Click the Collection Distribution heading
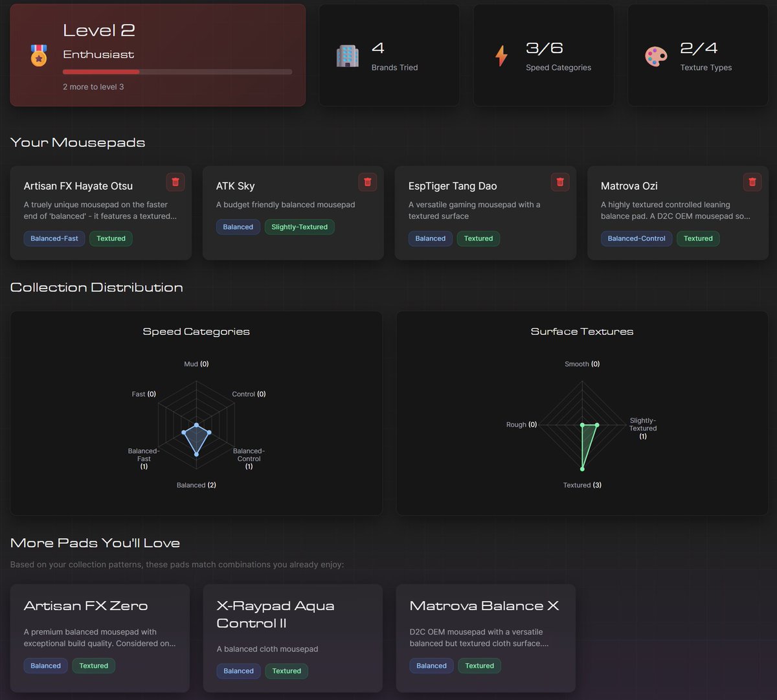Viewport: 777px width, 700px height. click(x=96, y=288)
